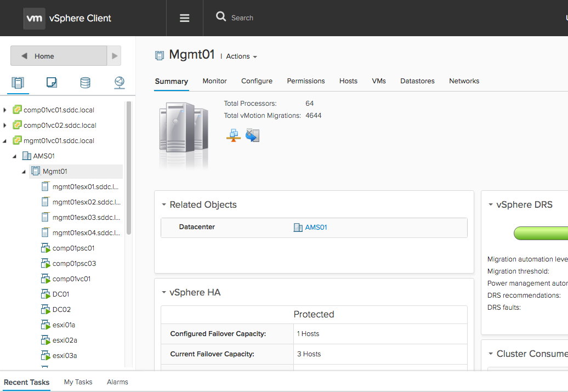Select comp01vc01 VM in tree
This screenshot has width=568, height=392.
[71, 279]
